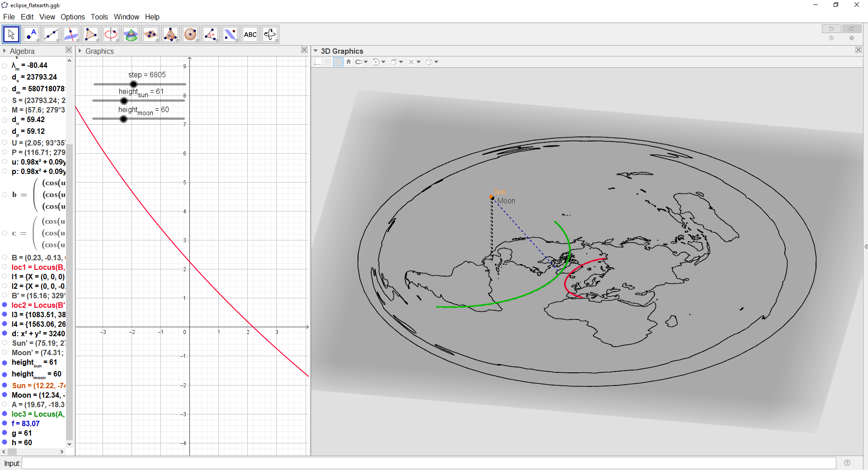This screenshot has width=868, height=470.
Task: Select the Move arrow tool
Action: click(x=11, y=34)
